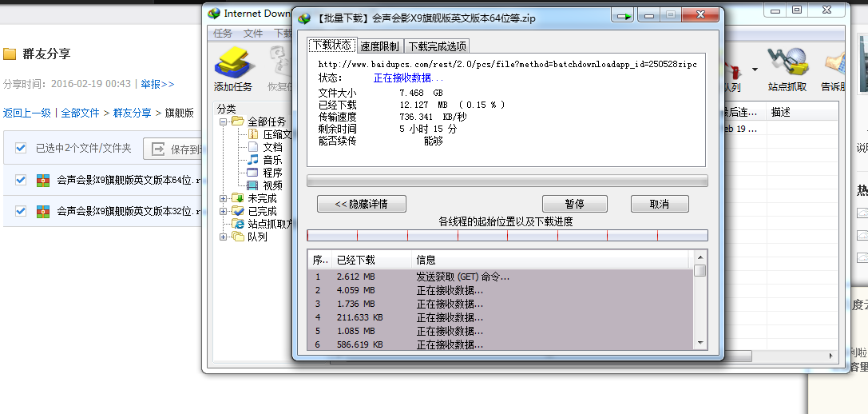Expand the 已完成 tree node

tap(223, 211)
